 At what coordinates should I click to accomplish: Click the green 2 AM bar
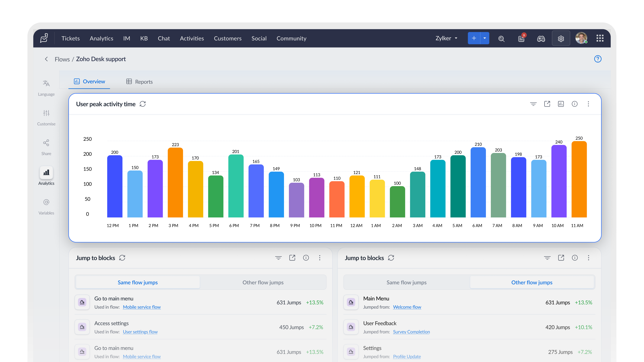click(x=397, y=202)
